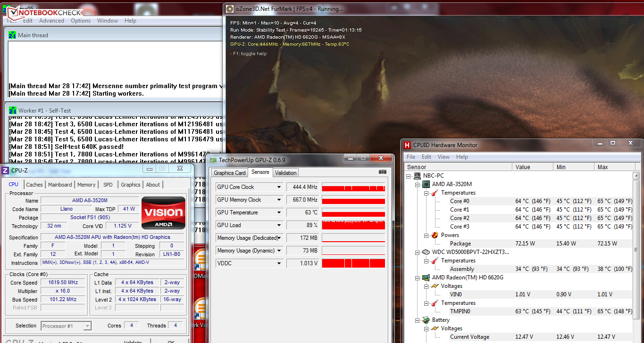Collapse the AMD Radeon HD 6620G node
Image resolution: width=644 pixels, height=343 pixels.
point(418,278)
